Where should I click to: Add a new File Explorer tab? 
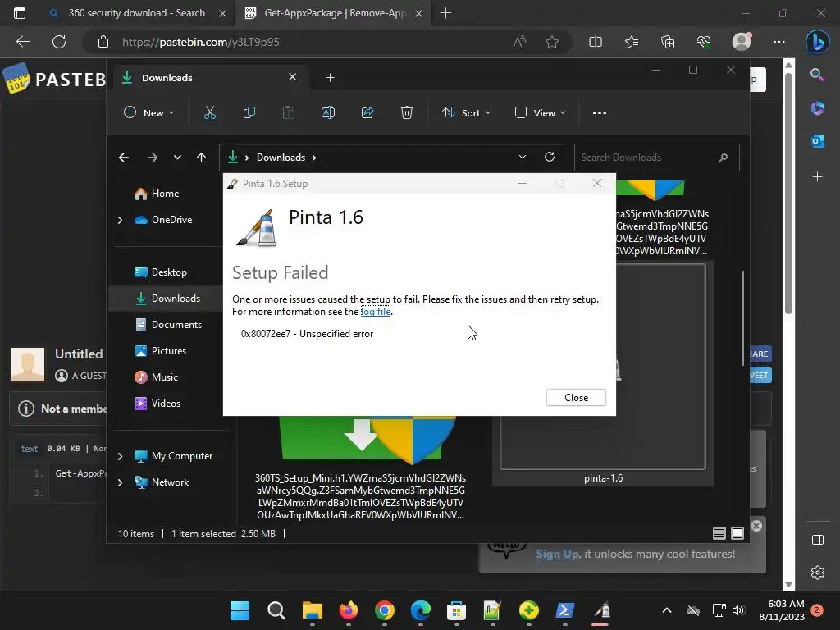[330, 78]
